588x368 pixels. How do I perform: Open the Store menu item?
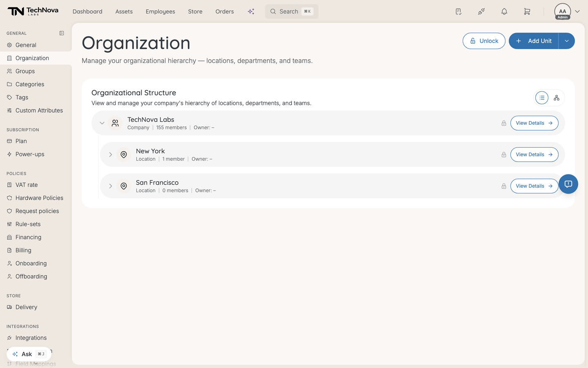tap(195, 11)
